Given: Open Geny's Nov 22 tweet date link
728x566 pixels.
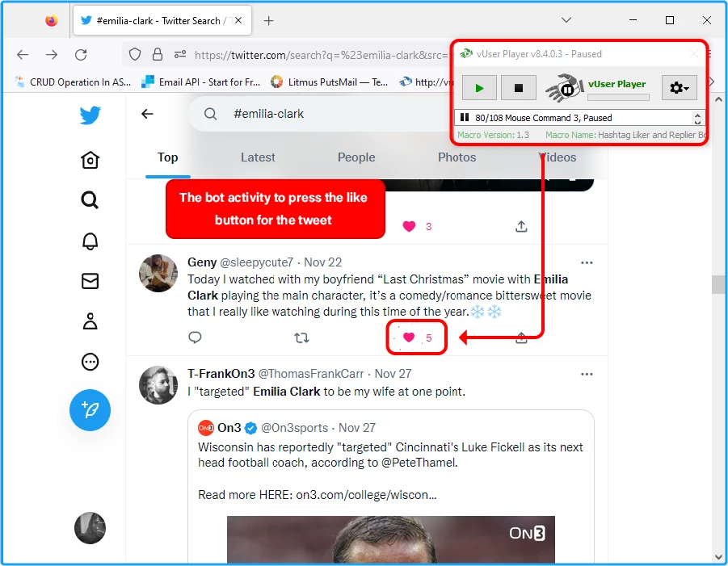Looking at the screenshot, I should click(x=322, y=262).
